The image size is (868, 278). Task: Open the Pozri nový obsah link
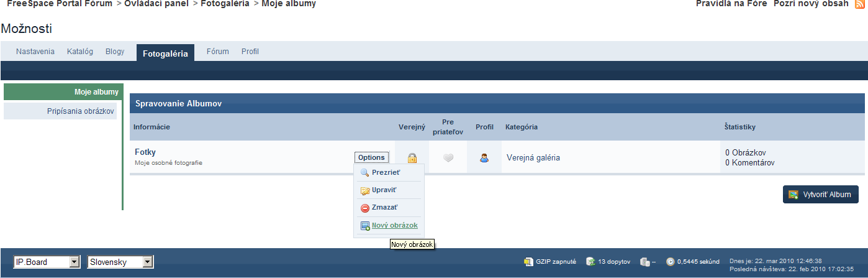point(811,4)
